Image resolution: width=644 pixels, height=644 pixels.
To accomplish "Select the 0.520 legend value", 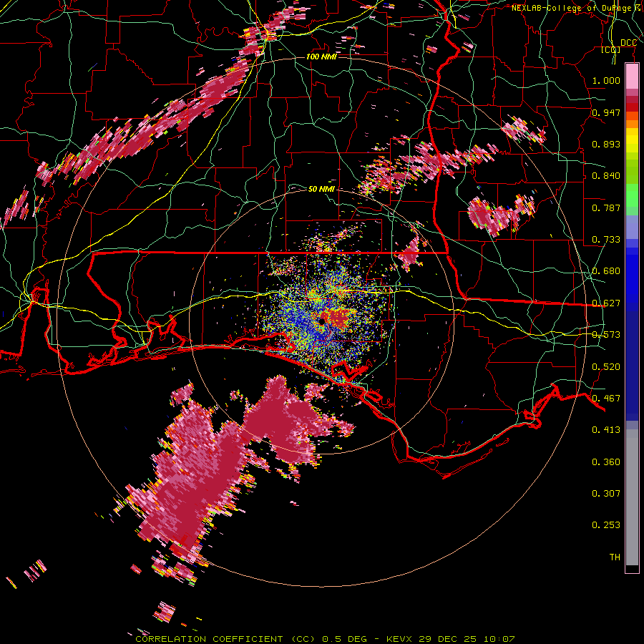I will 606,367.
